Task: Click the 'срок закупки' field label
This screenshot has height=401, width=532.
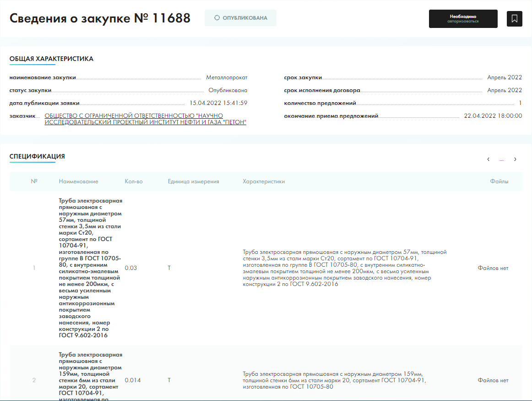Action: point(303,78)
